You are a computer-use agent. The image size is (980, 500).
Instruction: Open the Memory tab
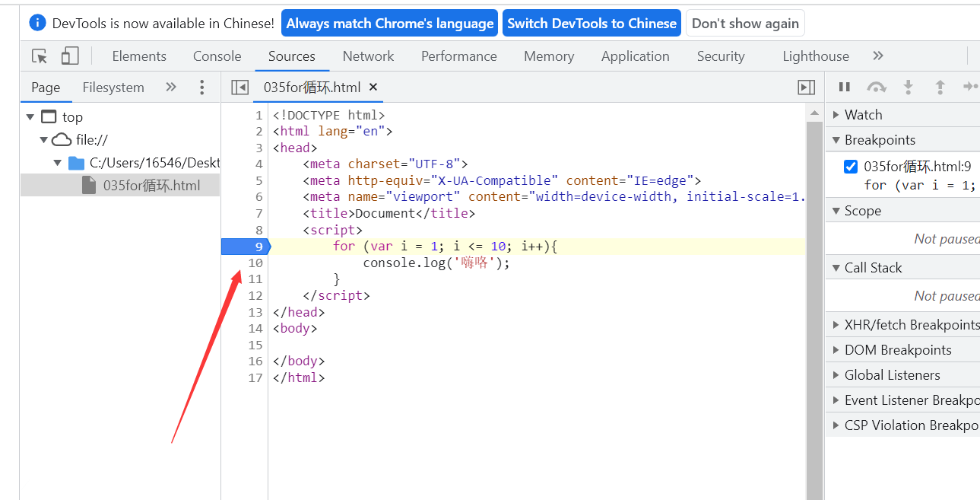coord(549,56)
